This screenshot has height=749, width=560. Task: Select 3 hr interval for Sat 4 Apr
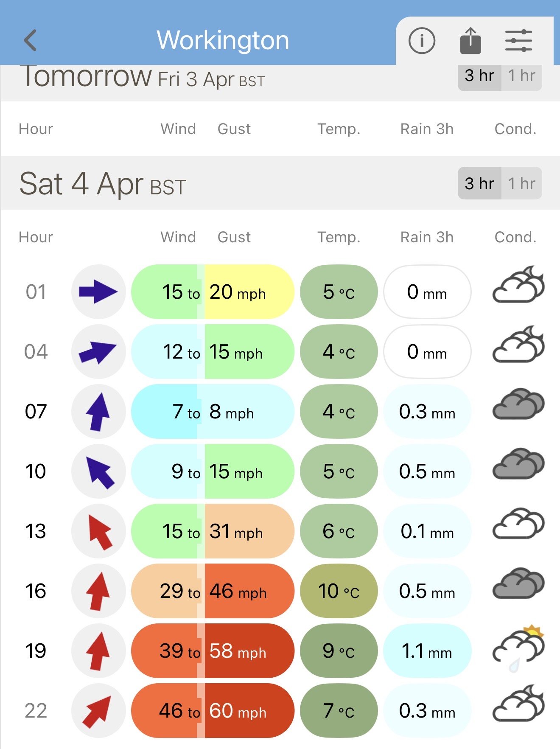(479, 184)
